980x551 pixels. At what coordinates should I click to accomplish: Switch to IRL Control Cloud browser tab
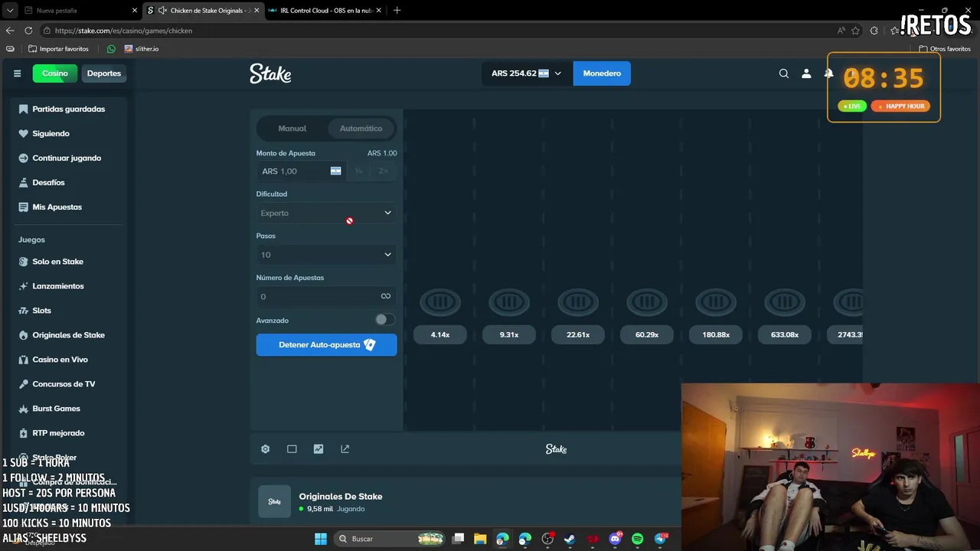pos(326,11)
